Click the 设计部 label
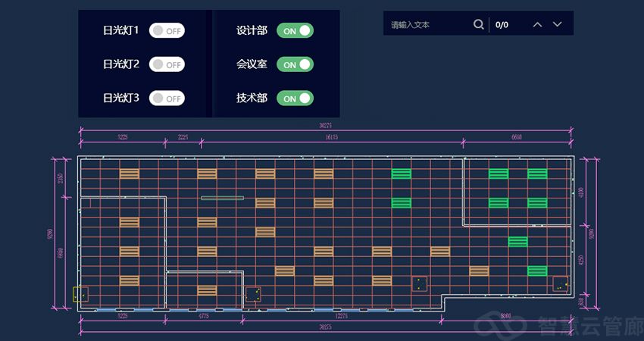Image resolution: width=644 pixels, height=341 pixels. pyautogui.click(x=252, y=30)
